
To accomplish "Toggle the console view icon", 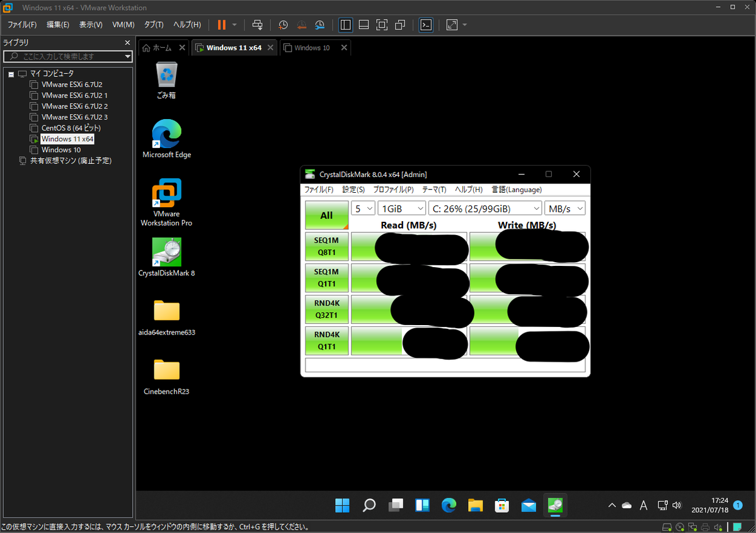I will [x=426, y=25].
